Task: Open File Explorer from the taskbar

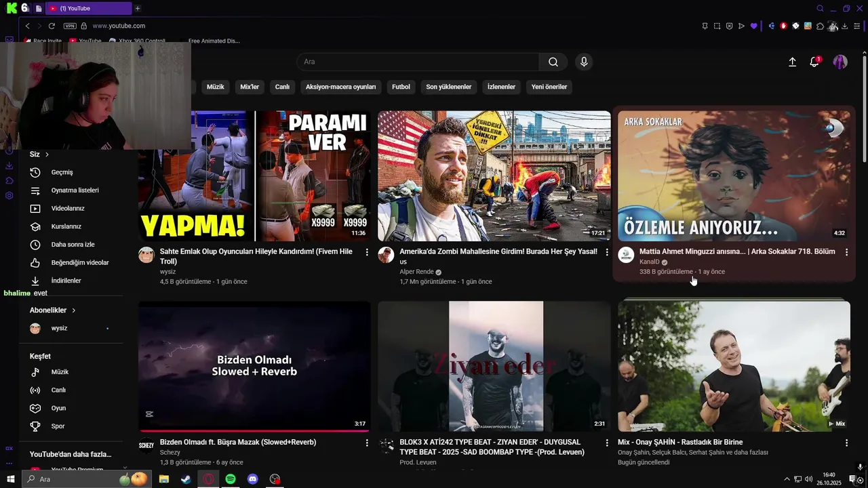Action: pyautogui.click(x=163, y=479)
